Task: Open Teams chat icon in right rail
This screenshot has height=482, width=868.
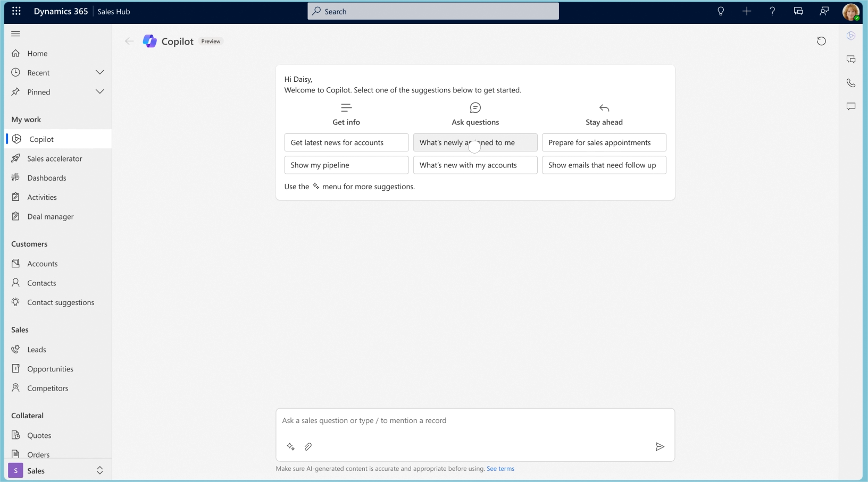Action: (851, 60)
